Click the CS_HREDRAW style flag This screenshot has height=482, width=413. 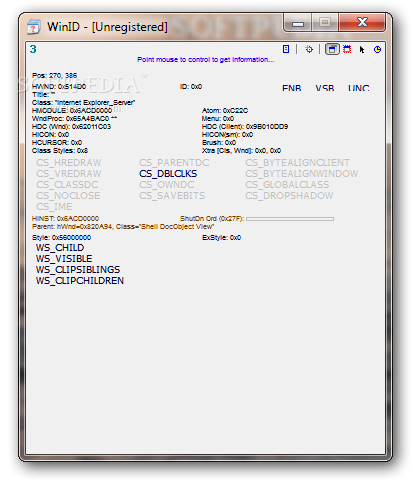pyautogui.click(x=69, y=163)
